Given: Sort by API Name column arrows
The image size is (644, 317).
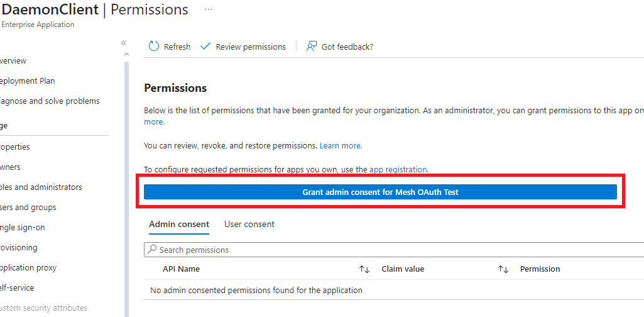Looking at the screenshot, I should tap(364, 269).
